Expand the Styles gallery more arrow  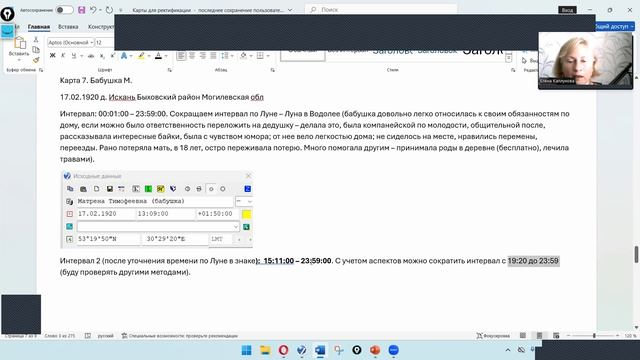[509, 58]
